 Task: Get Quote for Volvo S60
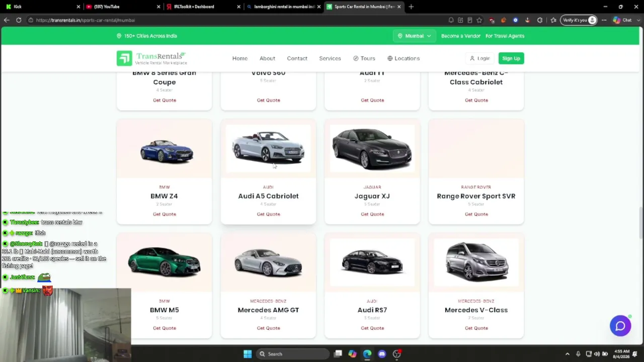[268, 100]
